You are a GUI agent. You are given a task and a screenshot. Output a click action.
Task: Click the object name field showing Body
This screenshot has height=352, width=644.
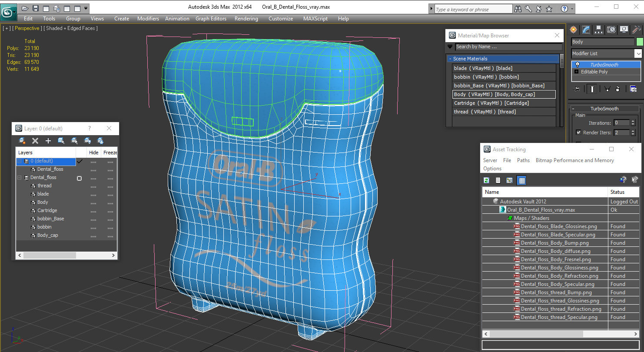pos(602,42)
